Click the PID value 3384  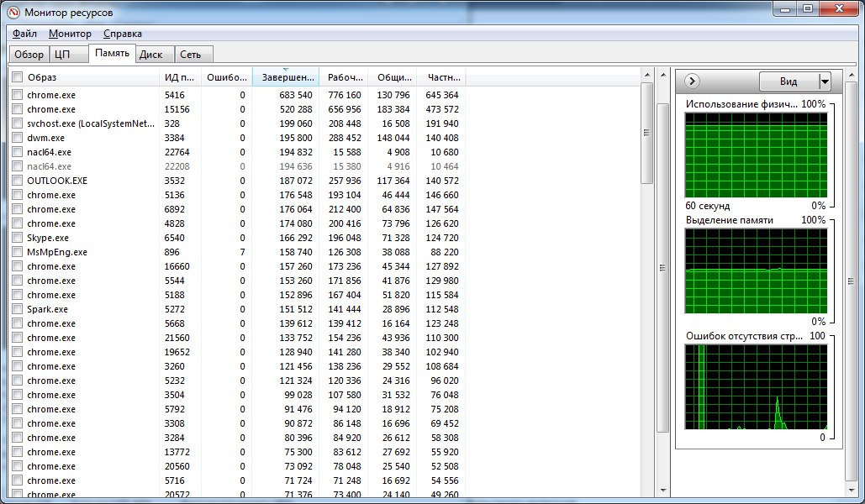174,138
